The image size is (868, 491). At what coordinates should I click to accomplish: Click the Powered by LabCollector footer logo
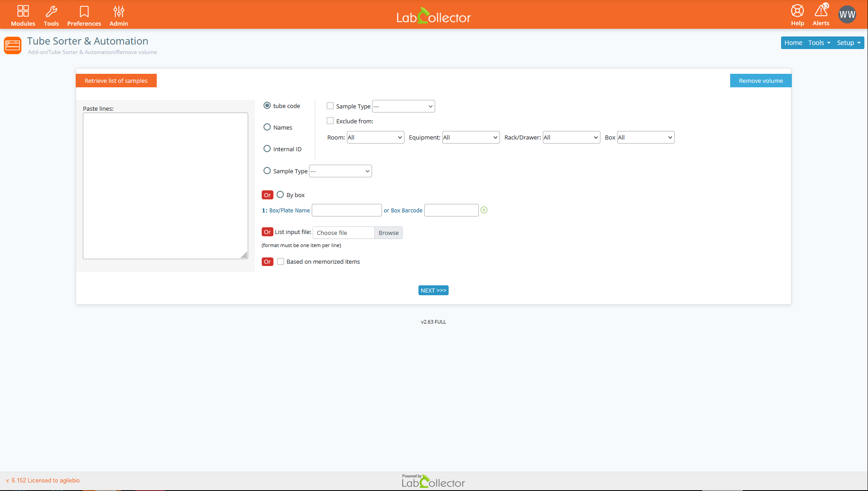(x=433, y=481)
